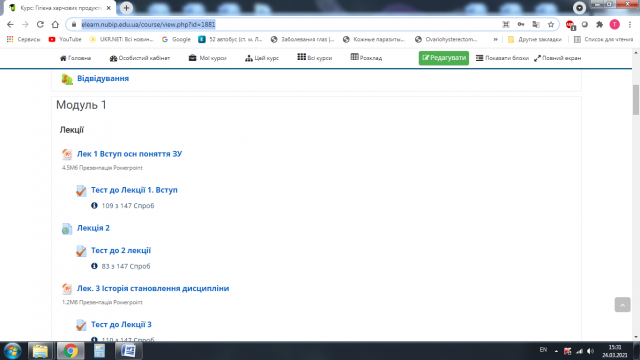
Task: Click Показати блоки
Action: [x=502, y=58]
